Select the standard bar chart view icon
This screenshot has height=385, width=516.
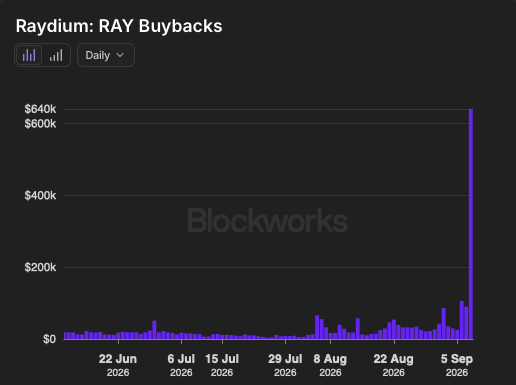coord(29,55)
